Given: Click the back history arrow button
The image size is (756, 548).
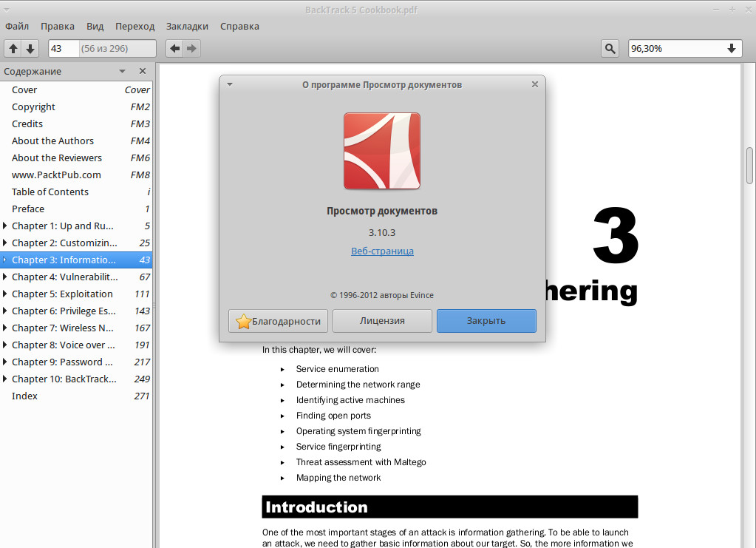Looking at the screenshot, I should point(174,48).
